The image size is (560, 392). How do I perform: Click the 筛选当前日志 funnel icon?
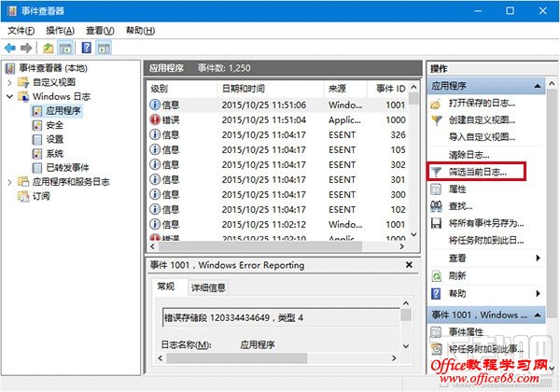tap(436, 172)
